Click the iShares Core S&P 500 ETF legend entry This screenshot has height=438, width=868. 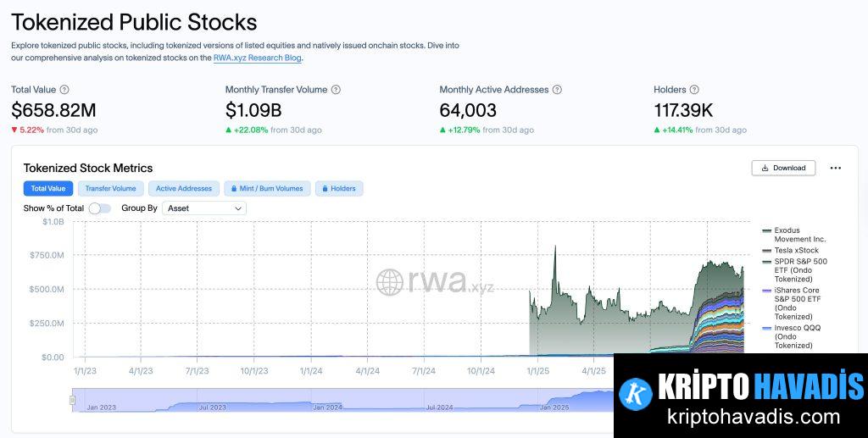(x=793, y=303)
